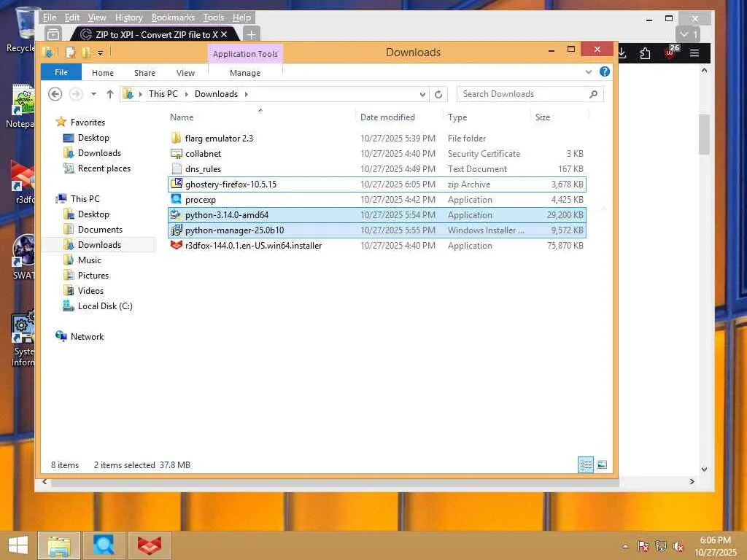This screenshot has width=747, height=560.
Task: Click the Action Center flag icon
Action: click(643, 546)
